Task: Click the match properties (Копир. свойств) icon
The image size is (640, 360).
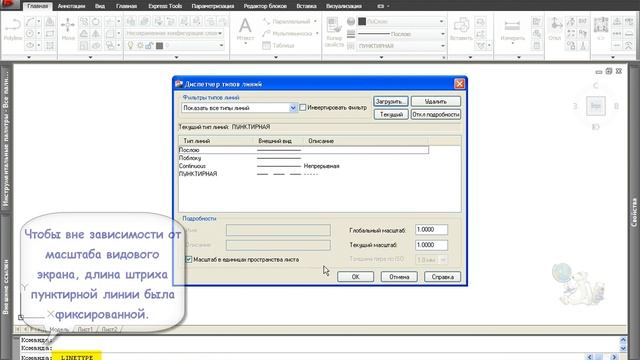Action: pyautogui.click(x=334, y=32)
